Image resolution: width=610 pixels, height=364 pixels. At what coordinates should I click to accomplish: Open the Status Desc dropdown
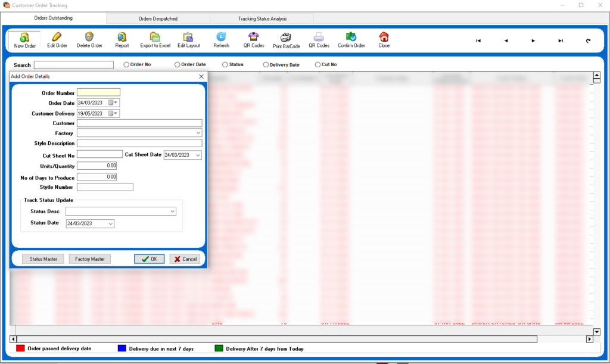pyautogui.click(x=173, y=211)
